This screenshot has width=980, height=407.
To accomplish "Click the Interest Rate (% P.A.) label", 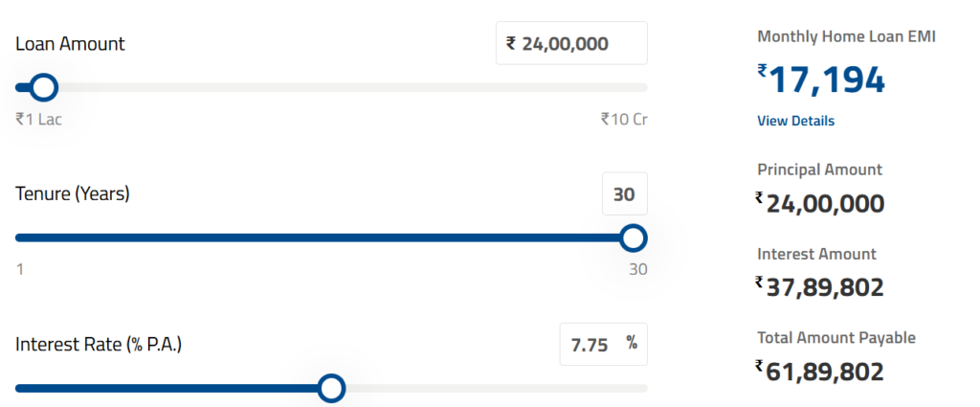I will tap(99, 344).
